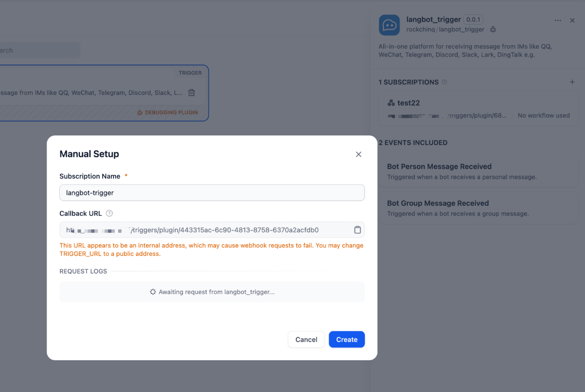Close the Manual Setup dialog

click(358, 154)
